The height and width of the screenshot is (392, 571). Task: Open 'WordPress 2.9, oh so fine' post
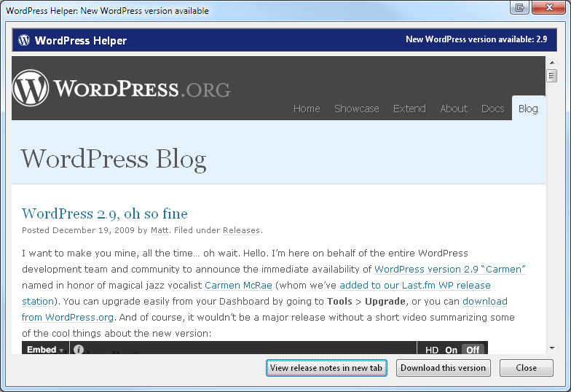point(105,213)
